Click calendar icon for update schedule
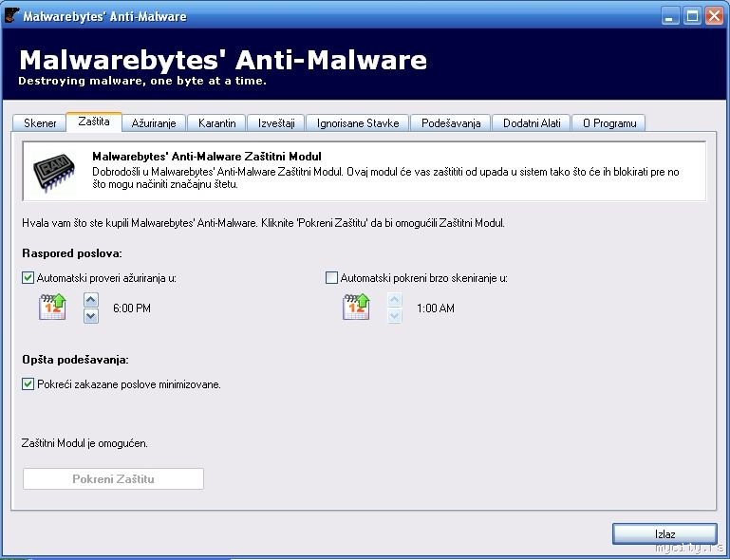Viewport: 730px width, 560px height. point(52,307)
